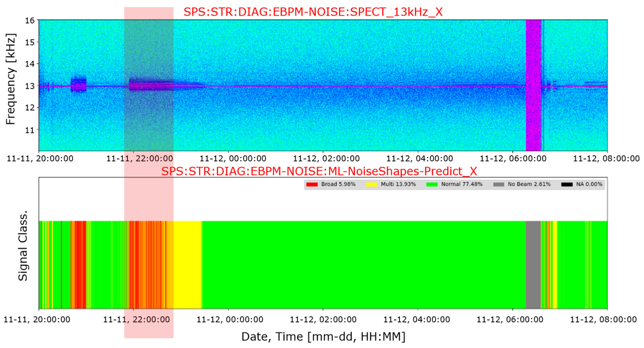
Task: Click the ML-NoiseShapes-Predict_X plot title
Action: (319, 171)
